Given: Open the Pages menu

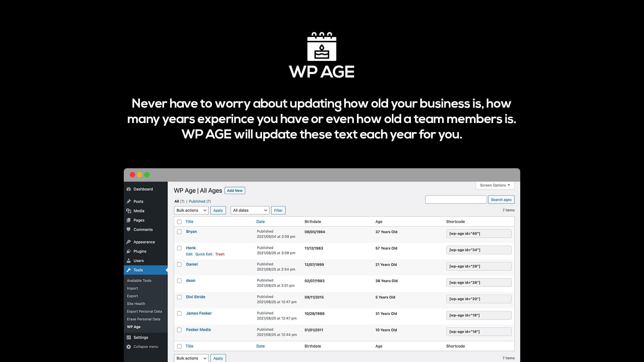Looking at the screenshot, I should tap(139, 220).
